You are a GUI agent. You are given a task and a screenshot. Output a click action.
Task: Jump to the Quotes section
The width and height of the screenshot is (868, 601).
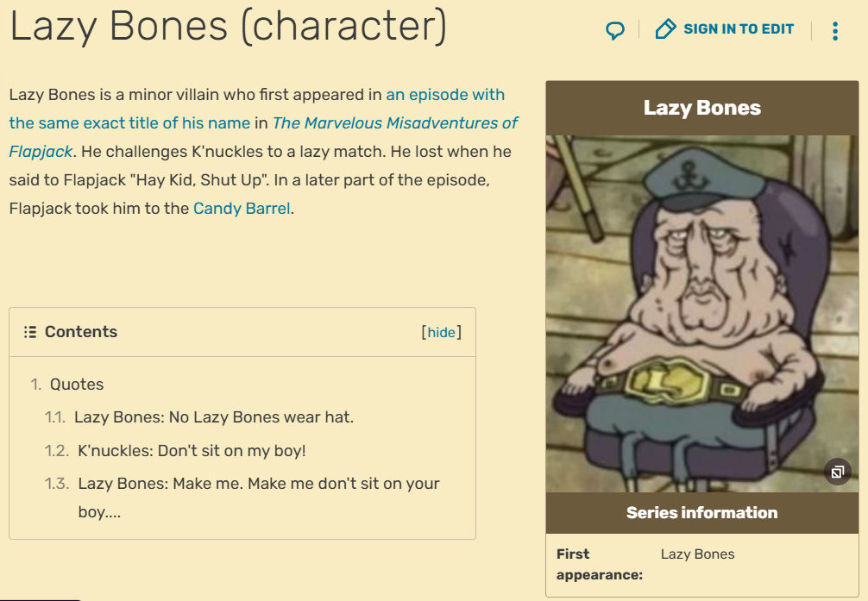tap(77, 385)
